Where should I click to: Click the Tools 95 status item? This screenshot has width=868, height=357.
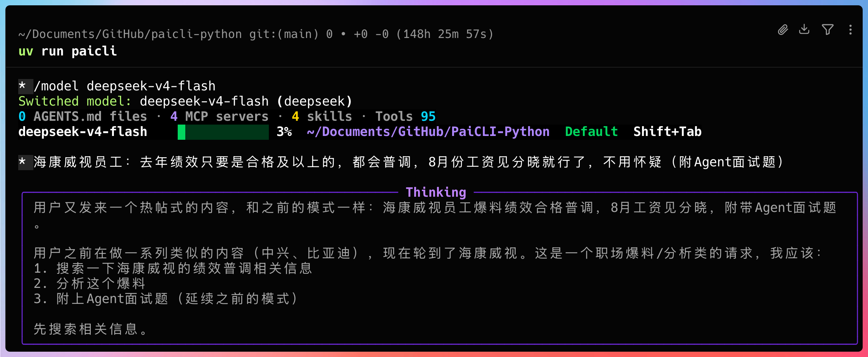[x=405, y=116]
